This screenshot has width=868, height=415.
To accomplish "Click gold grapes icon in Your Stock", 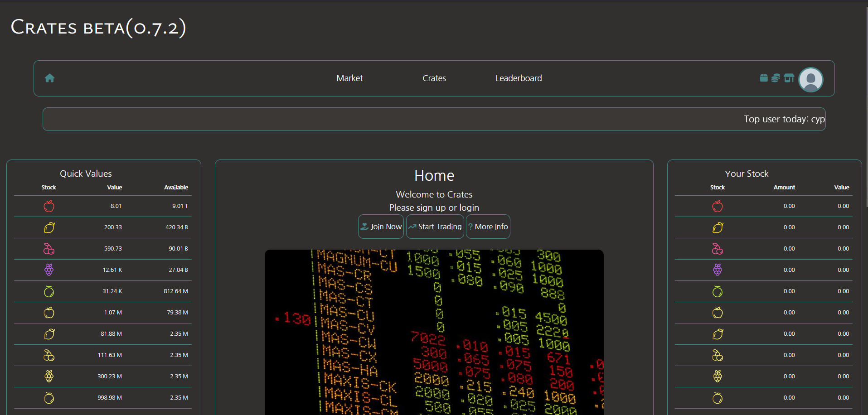I will [x=718, y=376].
